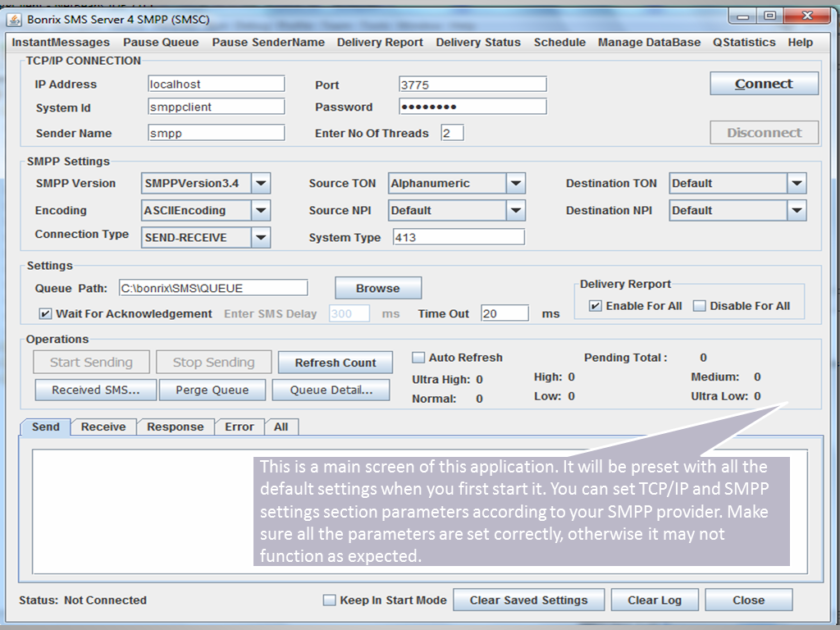Switch to the All tab
This screenshot has height=630, width=840.
281,427
